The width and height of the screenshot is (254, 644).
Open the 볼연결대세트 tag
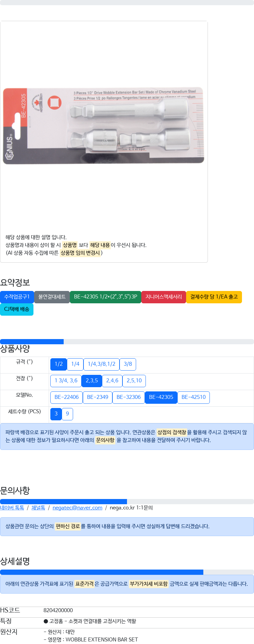pos(52,297)
